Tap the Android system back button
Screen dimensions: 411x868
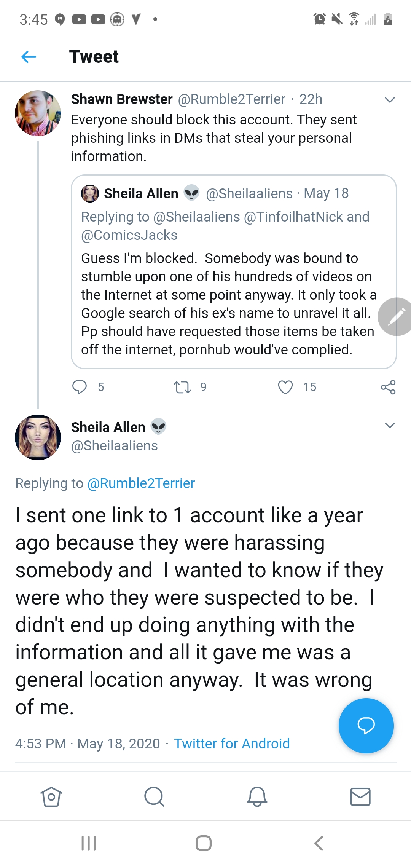coord(319,843)
